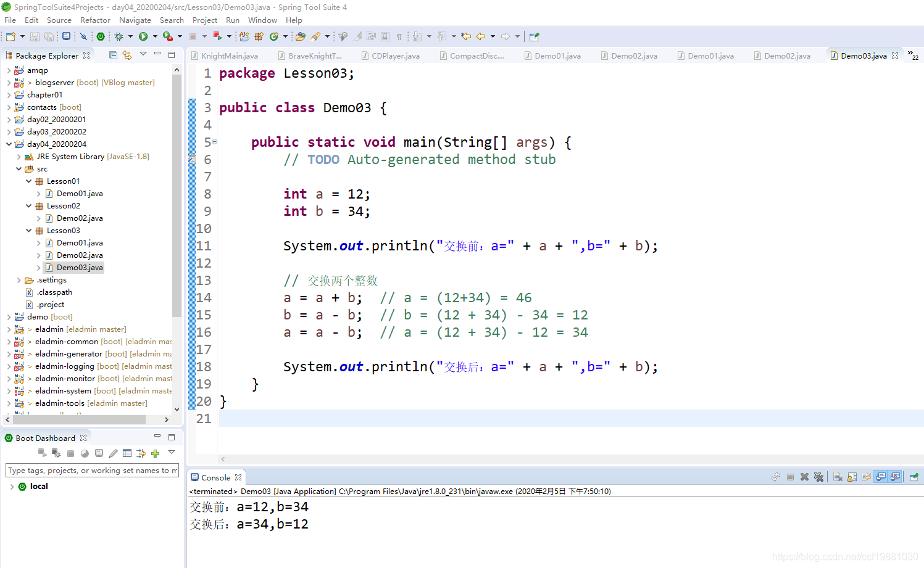924x568 pixels.
Task: Maximize the Boot Dashboard panel
Action: tap(172, 437)
